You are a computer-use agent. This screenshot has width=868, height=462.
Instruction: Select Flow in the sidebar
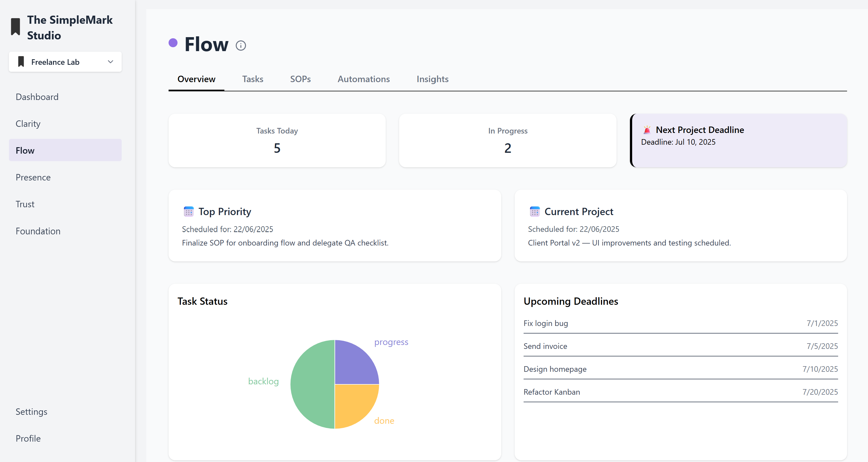(65, 150)
